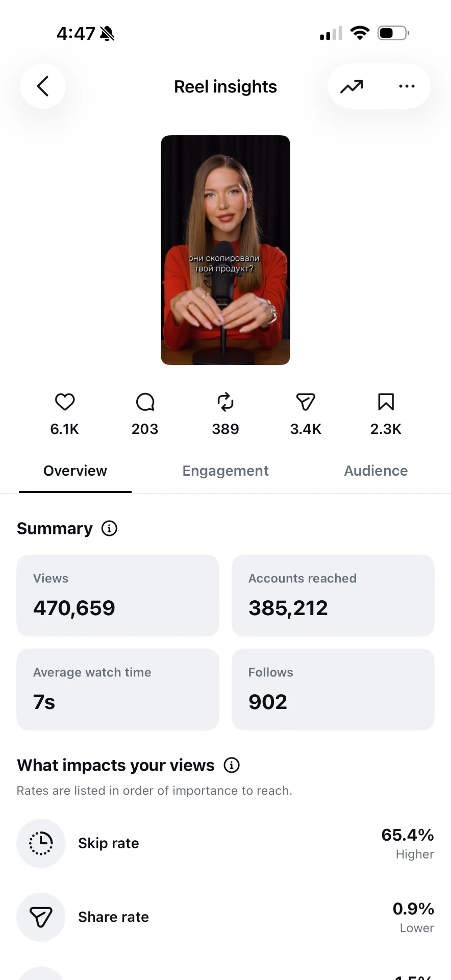451x980 pixels.
Task: Switch to the Engagement tab
Action: [225, 471]
